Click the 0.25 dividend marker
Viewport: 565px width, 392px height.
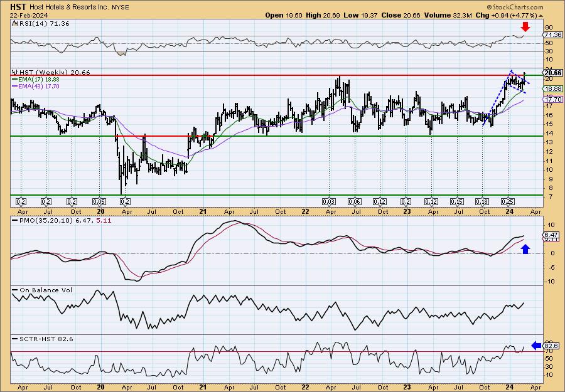[x=508, y=202]
